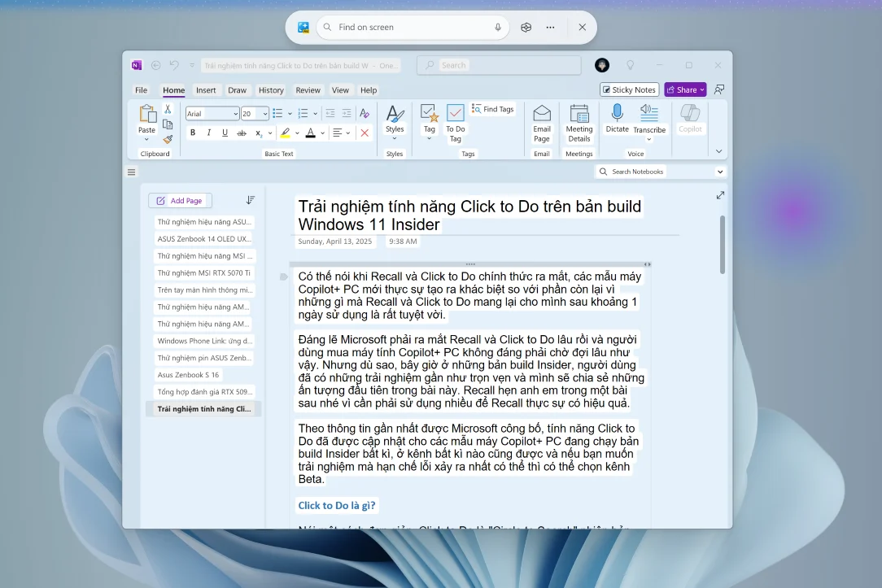Select the page Asus Zenbook S 16

pyautogui.click(x=188, y=374)
